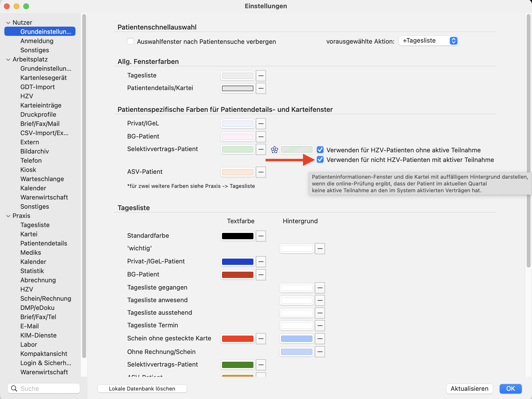
Task: Reset Selektivvertrags-Patient window color minus button
Action: (261, 149)
